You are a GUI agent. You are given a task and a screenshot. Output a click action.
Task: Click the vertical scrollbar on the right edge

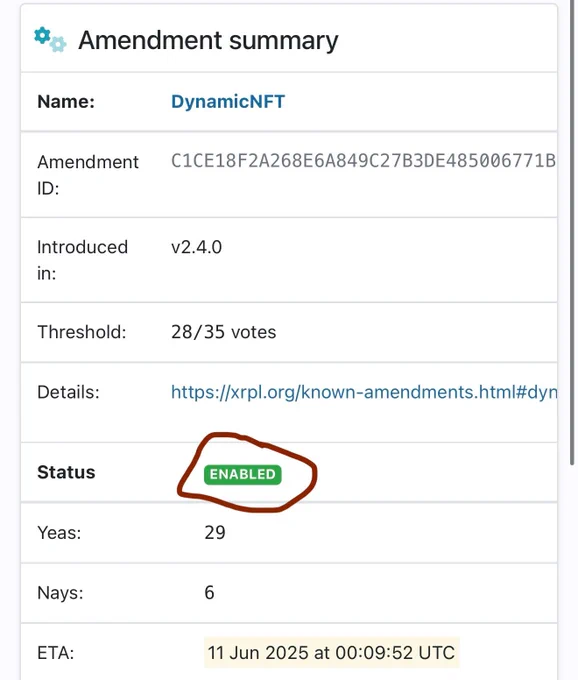(572, 234)
